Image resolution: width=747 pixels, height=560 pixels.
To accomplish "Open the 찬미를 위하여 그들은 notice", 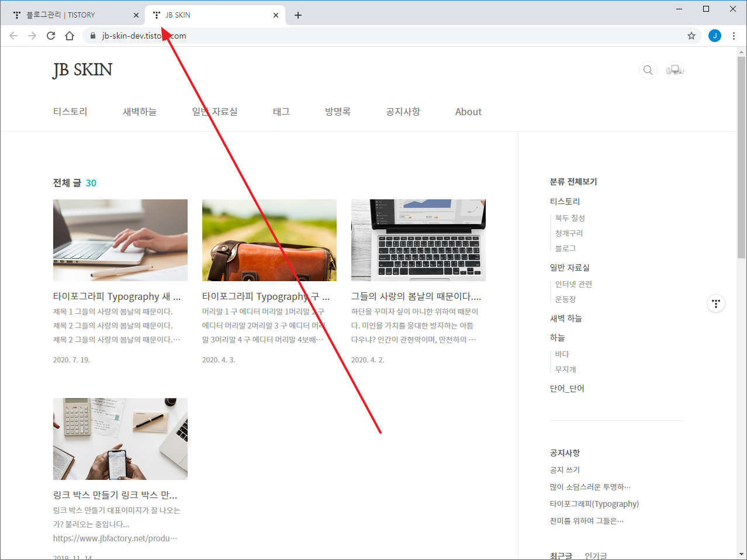I will 587,521.
